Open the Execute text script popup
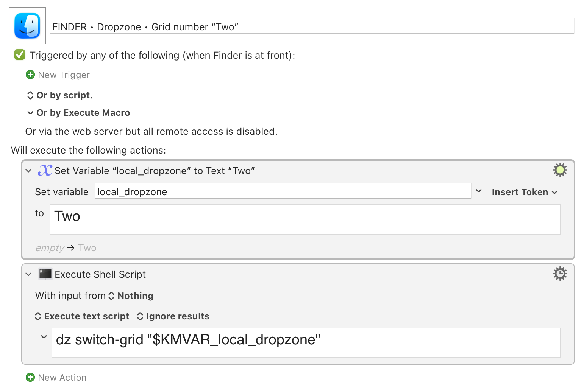 coord(82,316)
